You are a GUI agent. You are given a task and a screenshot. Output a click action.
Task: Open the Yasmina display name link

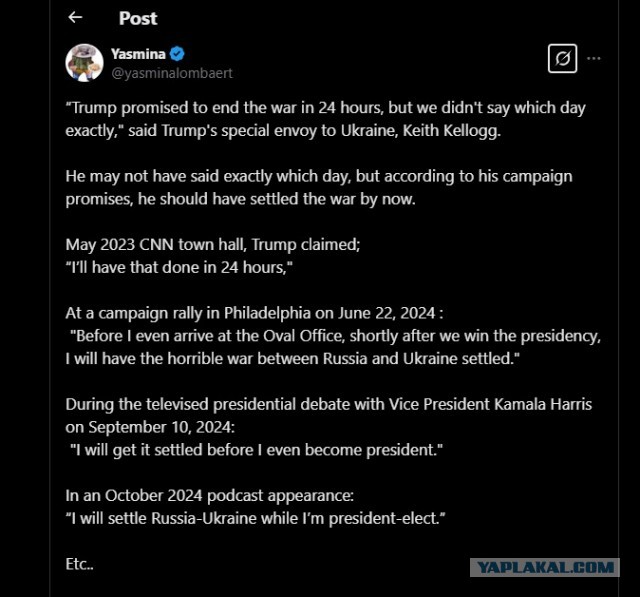tap(139, 54)
